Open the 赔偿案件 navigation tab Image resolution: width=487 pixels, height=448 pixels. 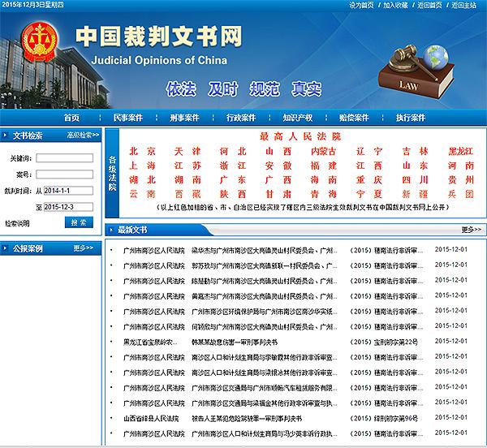click(x=354, y=118)
